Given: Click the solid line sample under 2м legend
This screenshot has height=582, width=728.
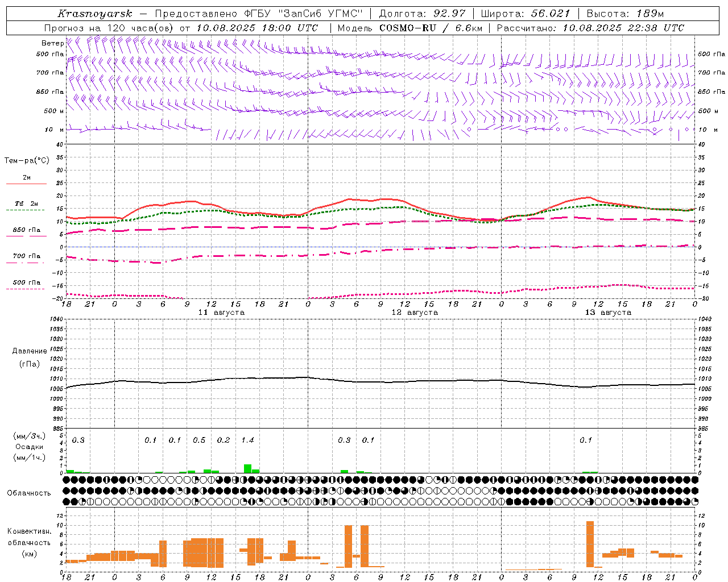Looking at the screenshot, I should (x=26, y=184).
